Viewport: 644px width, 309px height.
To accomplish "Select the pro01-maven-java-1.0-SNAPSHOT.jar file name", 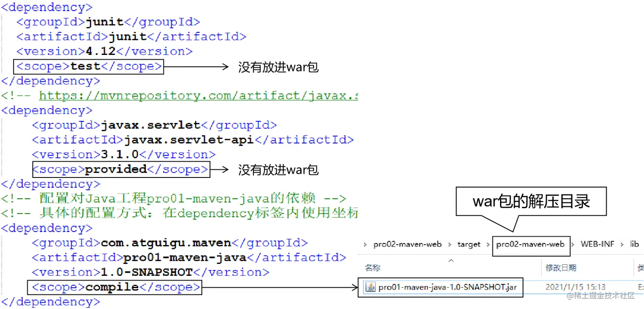I will pos(448,287).
